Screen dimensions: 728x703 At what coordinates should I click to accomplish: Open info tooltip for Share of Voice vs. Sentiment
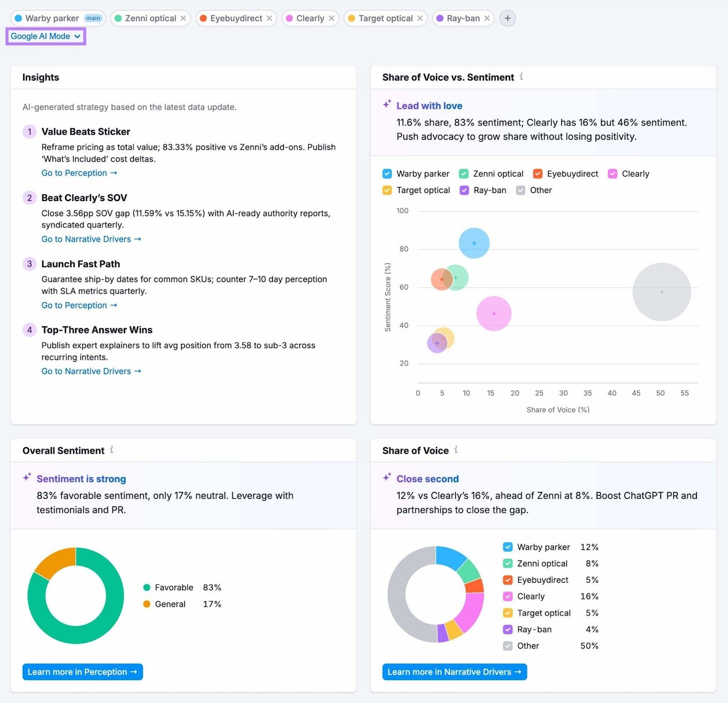521,77
